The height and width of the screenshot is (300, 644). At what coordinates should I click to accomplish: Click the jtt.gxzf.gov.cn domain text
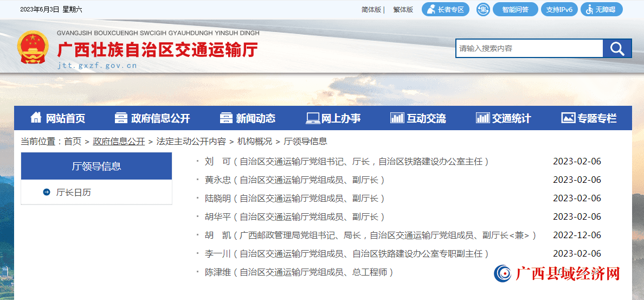pos(98,65)
